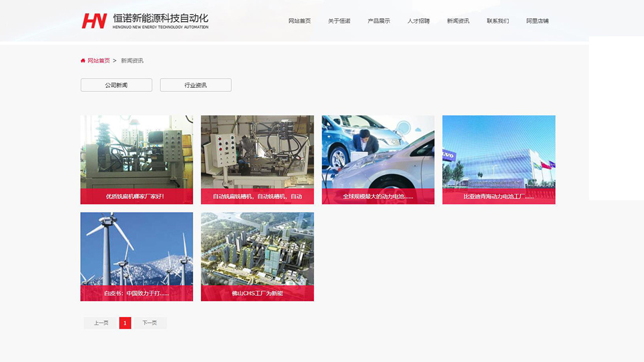Go to next page with 下一页
The width and height of the screenshot is (644, 362).
tap(149, 323)
